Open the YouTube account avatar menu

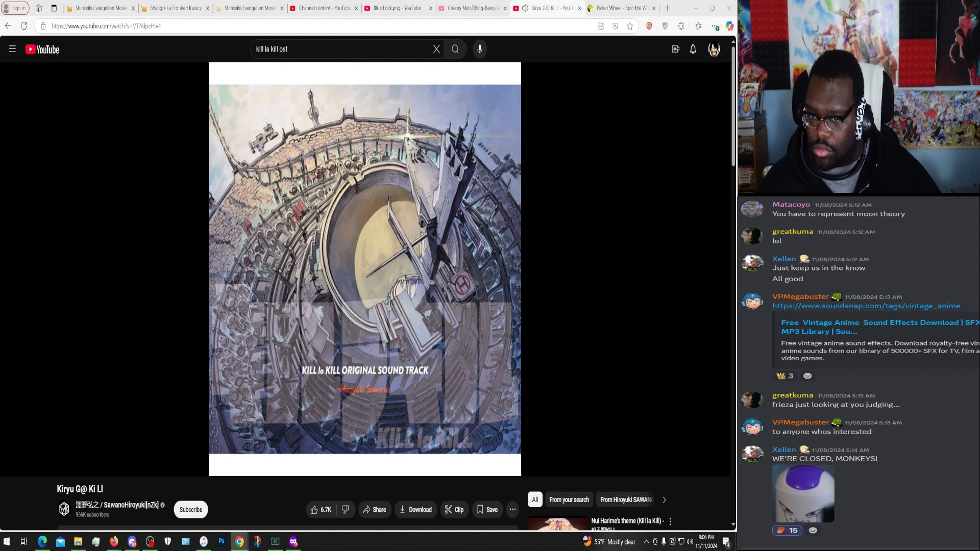pos(714,49)
